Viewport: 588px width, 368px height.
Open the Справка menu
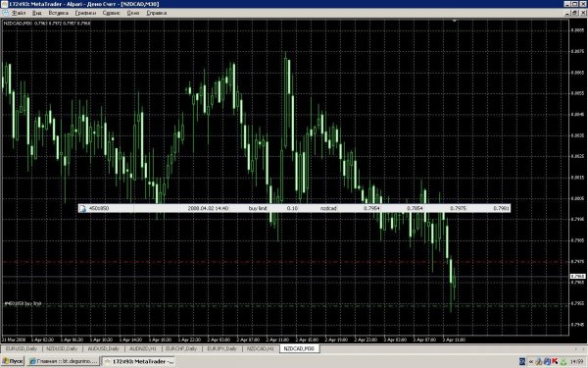156,13
